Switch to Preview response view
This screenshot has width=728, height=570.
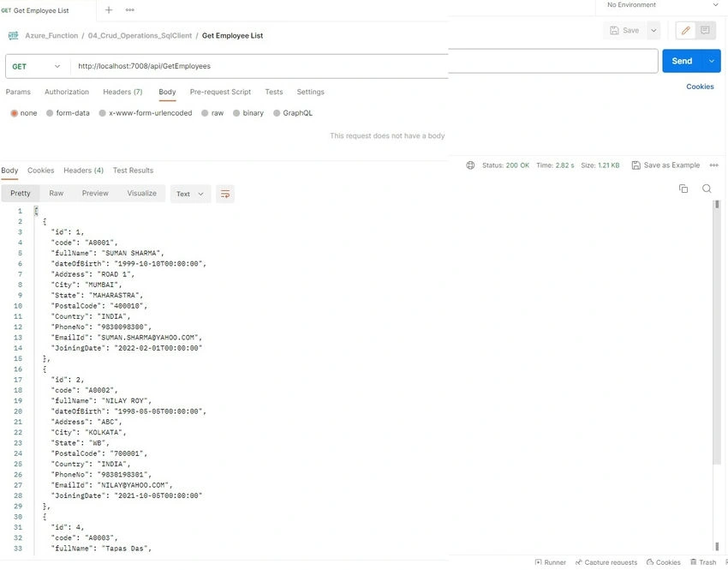pyautogui.click(x=95, y=193)
